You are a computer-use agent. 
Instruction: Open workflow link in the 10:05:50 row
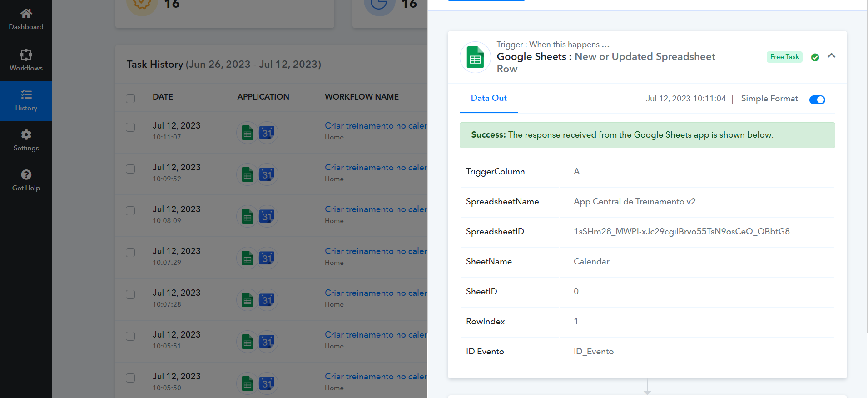(x=376, y=377)
